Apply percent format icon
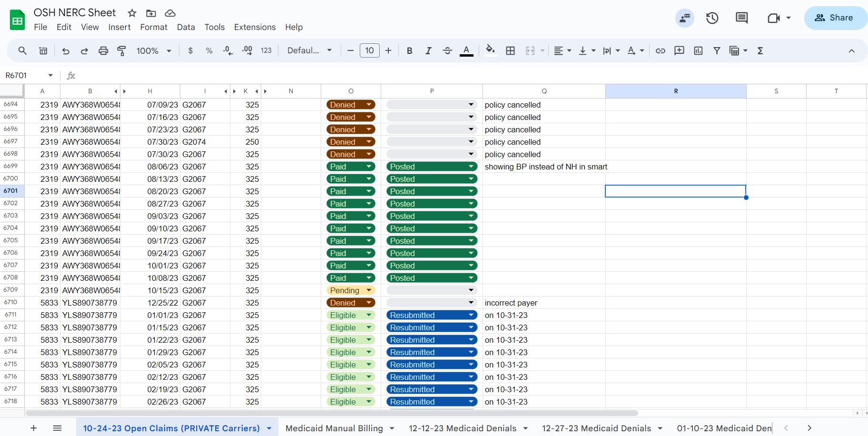This screenshot has height=436, width=868. pyautogui.click(x=209, y=50)
